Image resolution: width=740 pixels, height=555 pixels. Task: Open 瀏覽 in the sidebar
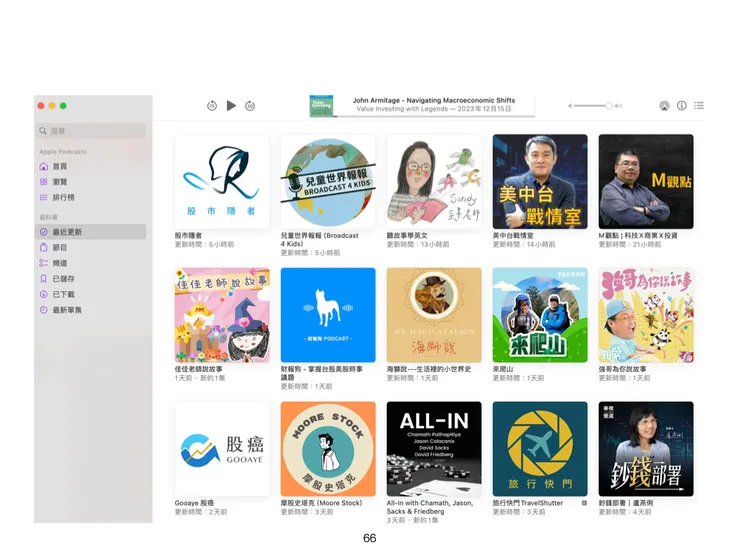(x=91, y=182)
